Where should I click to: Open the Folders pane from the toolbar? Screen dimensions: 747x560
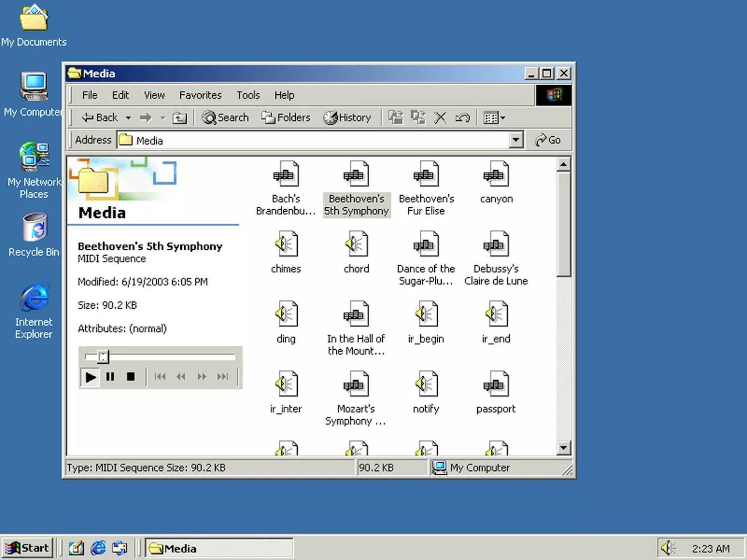coord(286,118)
